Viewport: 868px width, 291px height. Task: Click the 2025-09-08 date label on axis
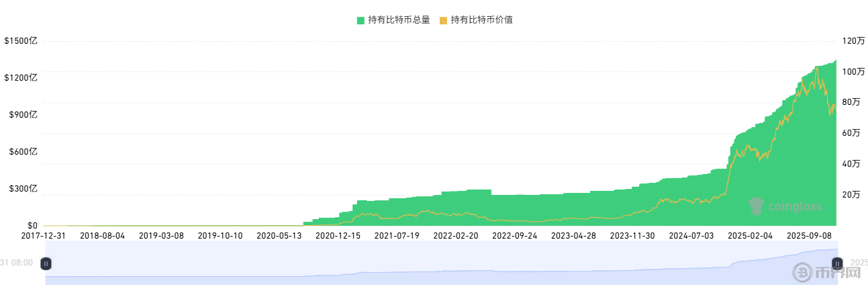(810, 236)
